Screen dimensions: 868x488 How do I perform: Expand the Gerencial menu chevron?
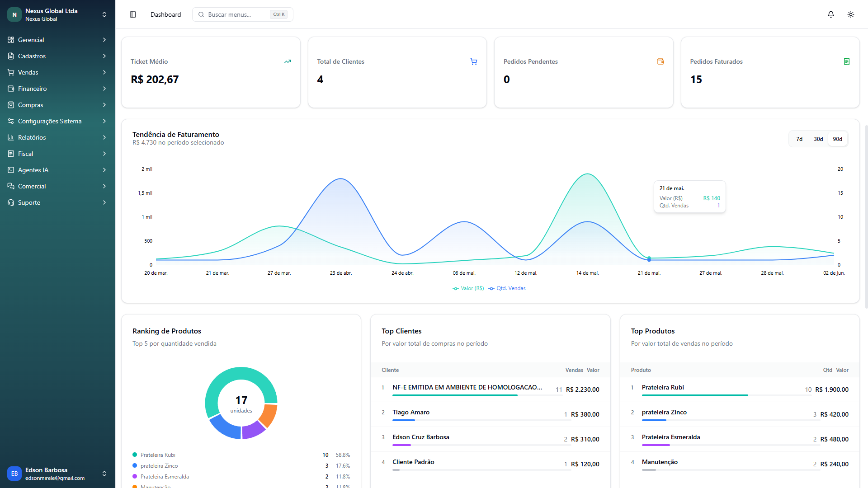coord(104,40)
